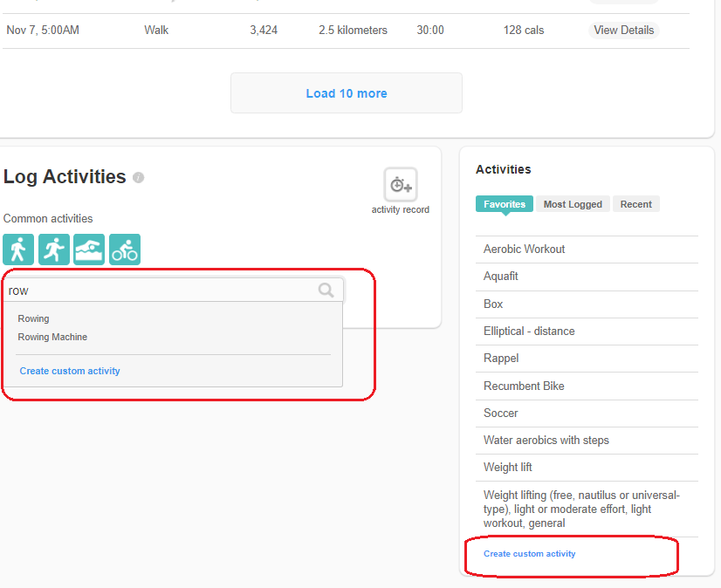Click the info icon beside Log Activities

tap(138, 177)
